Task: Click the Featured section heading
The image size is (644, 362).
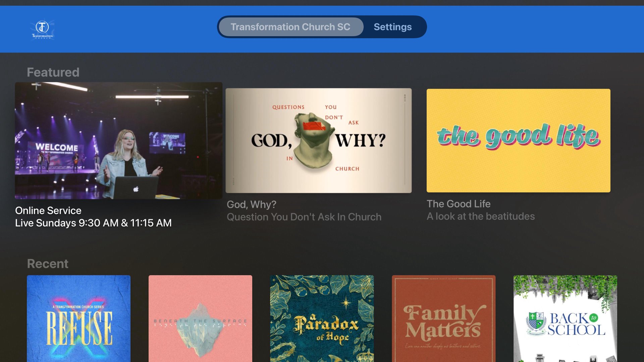Action: 53,72
